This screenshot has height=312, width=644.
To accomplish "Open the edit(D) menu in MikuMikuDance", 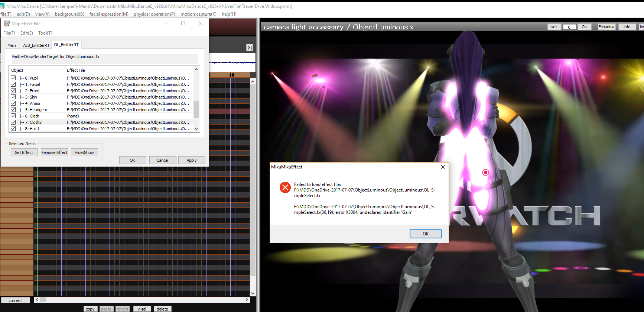I will coord(23,14).
